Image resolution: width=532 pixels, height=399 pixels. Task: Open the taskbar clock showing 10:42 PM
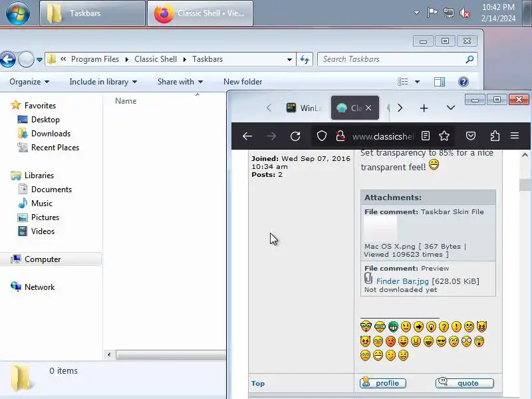tap(498, 13)
